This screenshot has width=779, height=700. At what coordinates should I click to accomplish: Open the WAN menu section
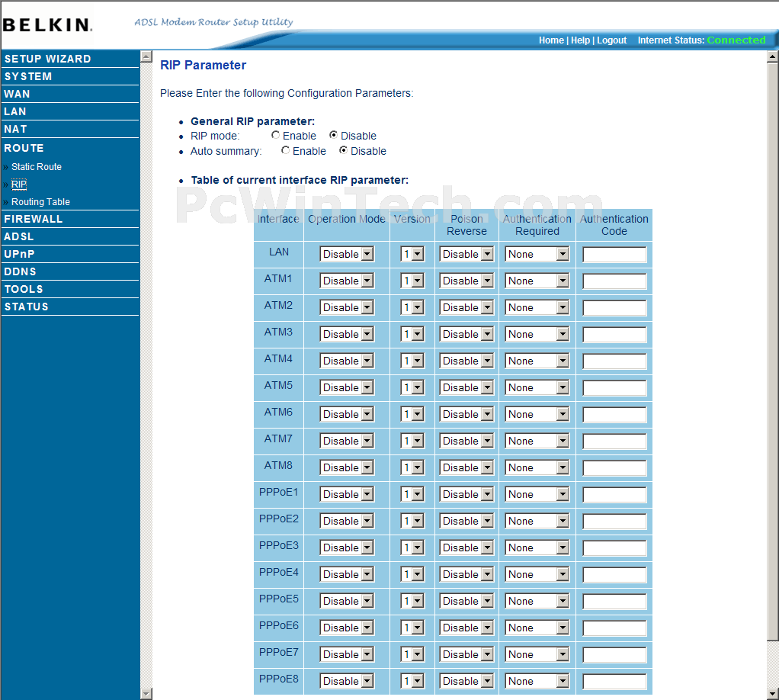[17, 94]
